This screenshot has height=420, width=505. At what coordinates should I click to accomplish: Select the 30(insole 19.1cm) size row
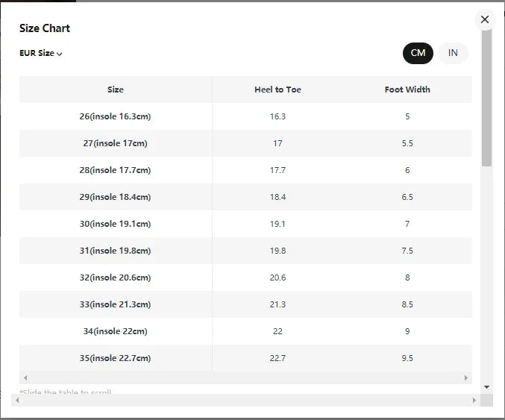coord(245,224)
